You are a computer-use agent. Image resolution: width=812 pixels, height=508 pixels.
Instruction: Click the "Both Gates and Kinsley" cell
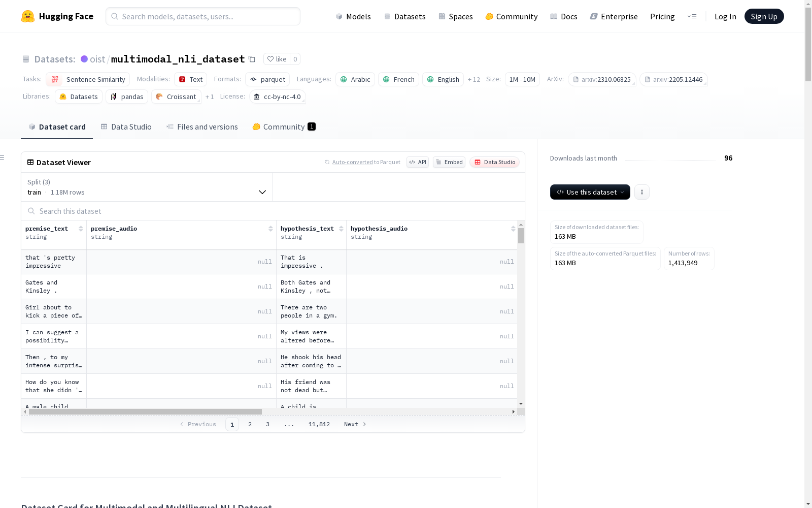[311, 287]
